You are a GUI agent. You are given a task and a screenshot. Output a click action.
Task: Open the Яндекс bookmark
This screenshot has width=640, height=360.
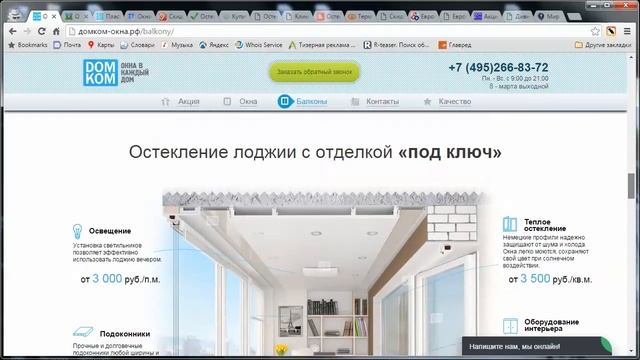tap(214, 45)
